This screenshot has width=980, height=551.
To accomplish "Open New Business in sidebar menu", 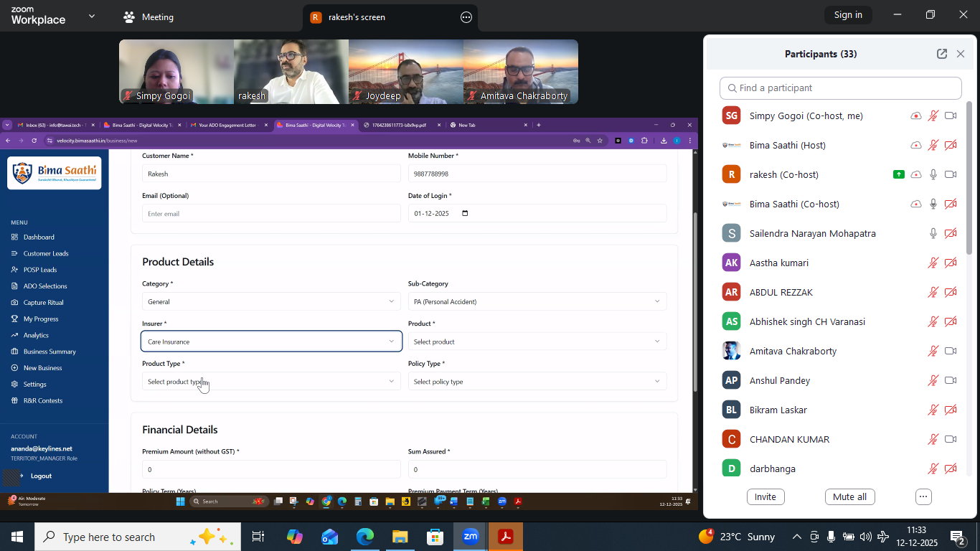I will (42, 368).
